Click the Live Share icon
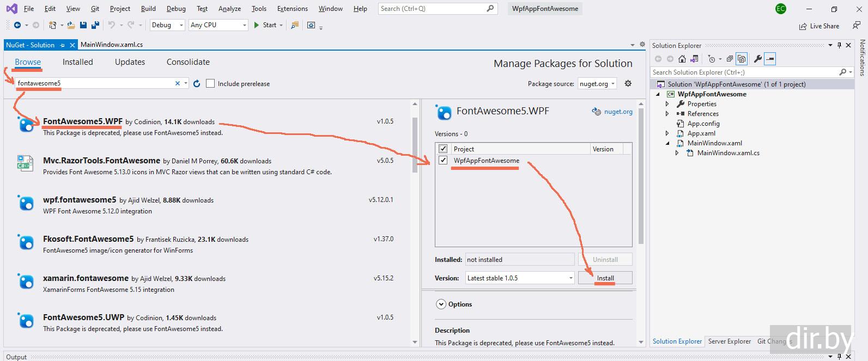The image size is (868, 361). pos(803,26)
